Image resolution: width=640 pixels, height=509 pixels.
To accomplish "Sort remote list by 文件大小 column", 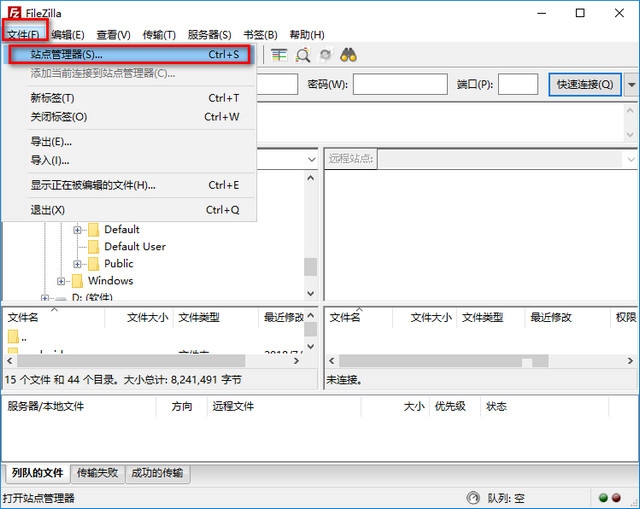I will [x=424, y=318].
